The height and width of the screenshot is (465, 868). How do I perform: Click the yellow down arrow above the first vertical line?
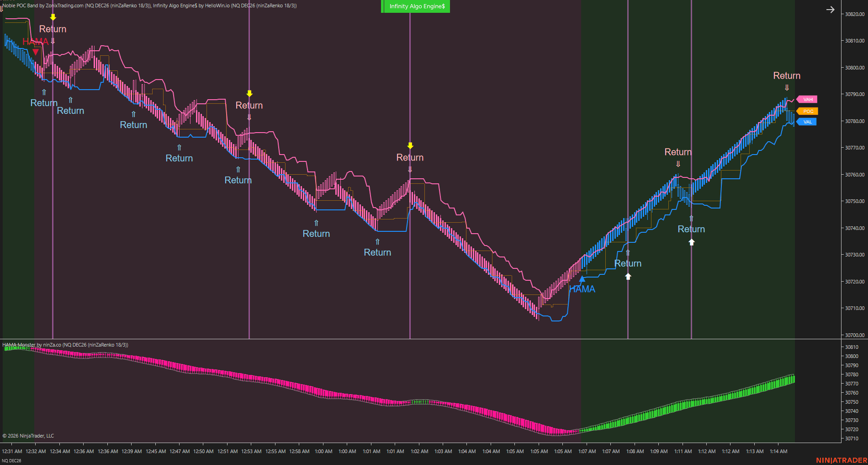coord(53,17)
